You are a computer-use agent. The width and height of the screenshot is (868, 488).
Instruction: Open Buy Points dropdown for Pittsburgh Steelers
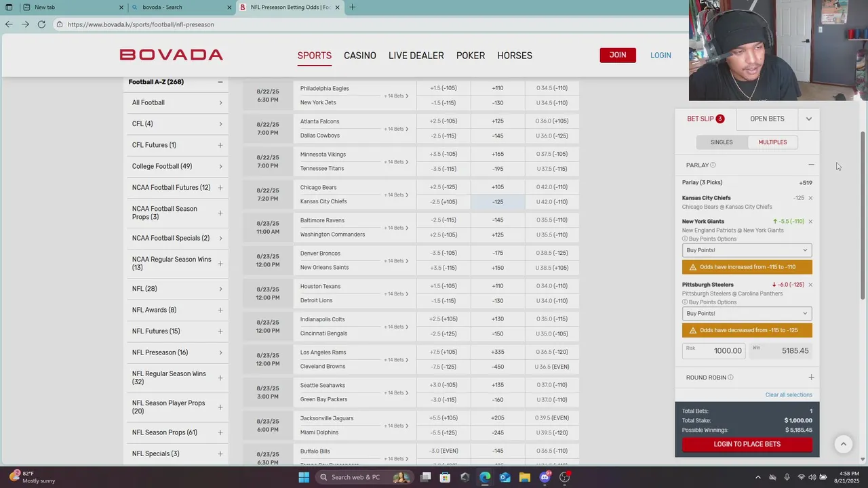point(747,313)
